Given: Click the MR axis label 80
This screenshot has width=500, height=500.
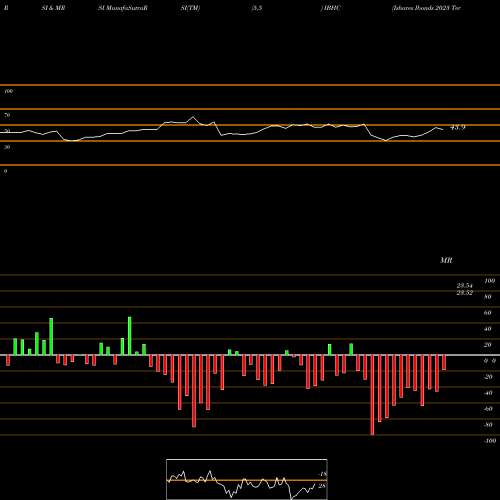Looking at the screenshot, I should click(487, 297).
